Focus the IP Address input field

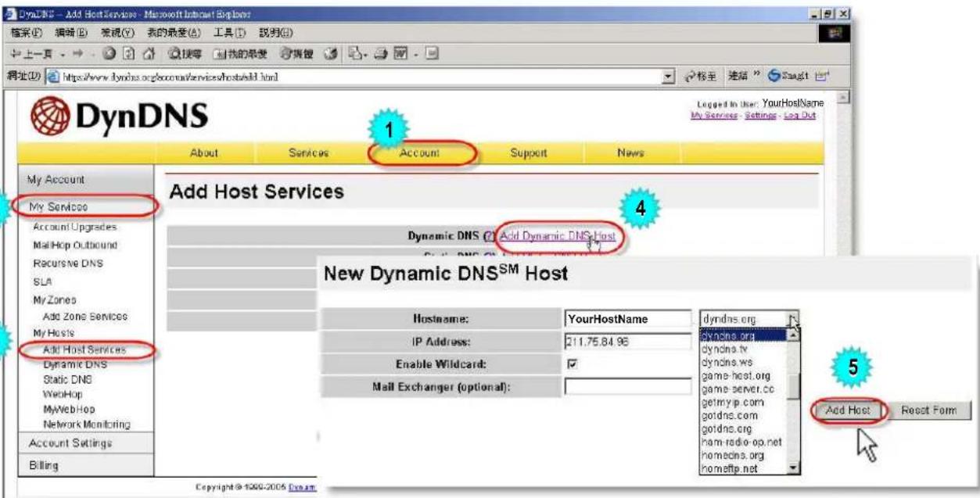coord(627,342)
